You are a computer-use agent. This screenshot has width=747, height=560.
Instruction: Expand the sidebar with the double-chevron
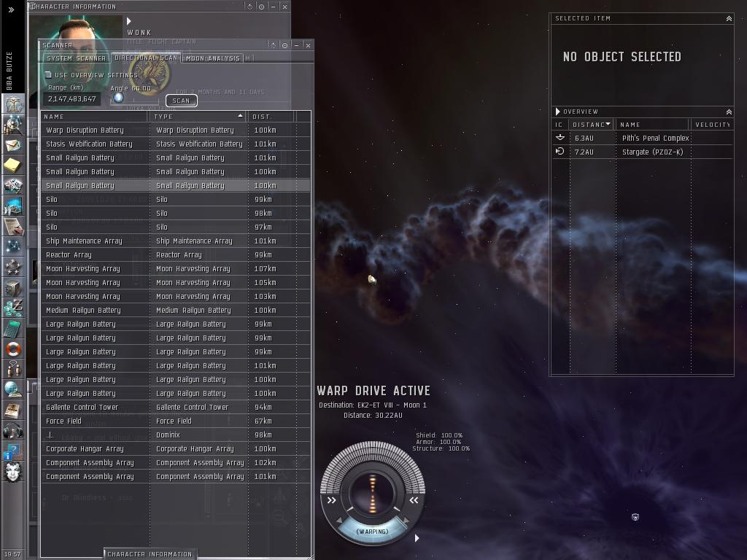tap(11, 9)
